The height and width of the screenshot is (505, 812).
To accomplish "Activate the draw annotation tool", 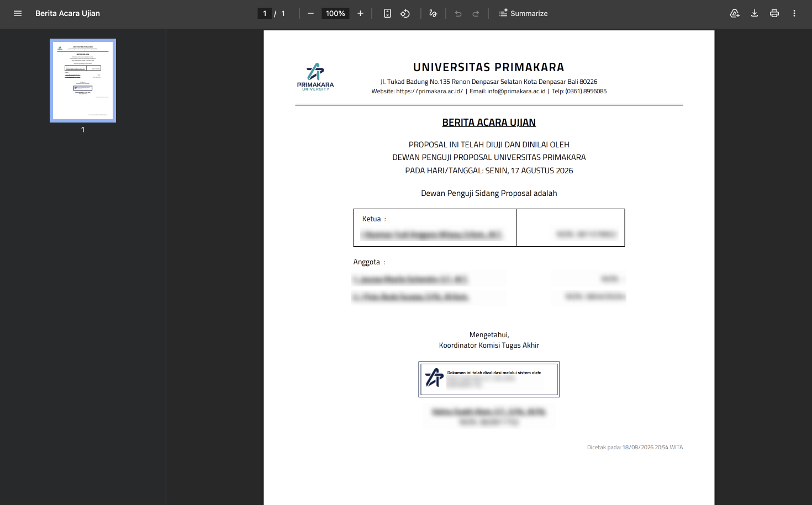I will click(433, 13).
